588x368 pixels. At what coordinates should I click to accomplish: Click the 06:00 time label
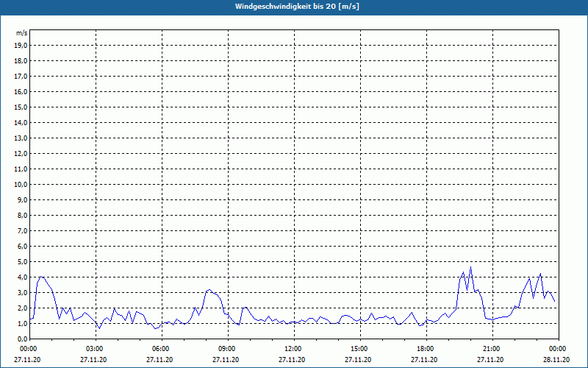pyautogui.click(x=162, y=349)
